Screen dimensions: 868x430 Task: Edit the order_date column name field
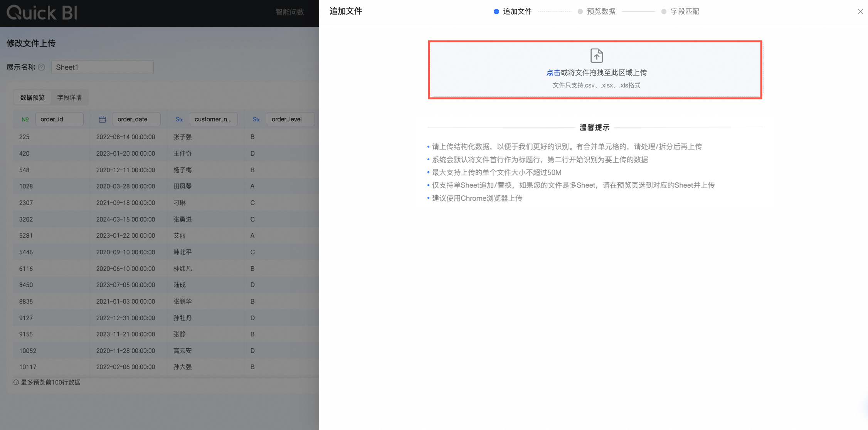tap(136, 119)
